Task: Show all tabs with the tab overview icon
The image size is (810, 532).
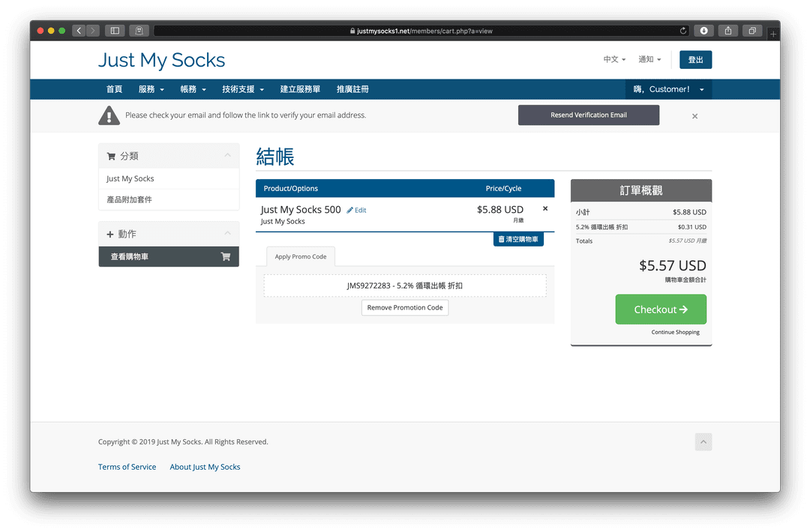Action: pos(752,31)
